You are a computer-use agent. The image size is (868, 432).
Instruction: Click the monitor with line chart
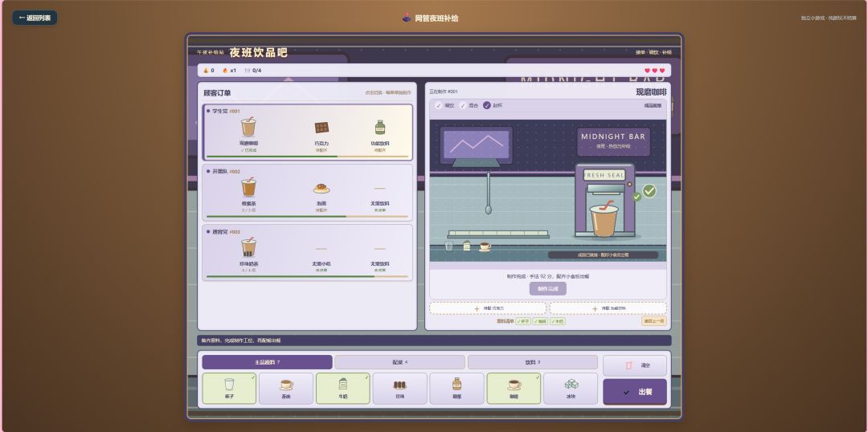pos(476,146)
